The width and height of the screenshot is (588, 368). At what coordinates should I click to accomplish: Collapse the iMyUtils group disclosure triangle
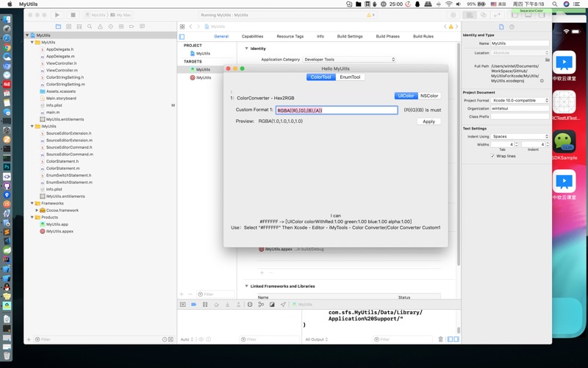point(32,126)
